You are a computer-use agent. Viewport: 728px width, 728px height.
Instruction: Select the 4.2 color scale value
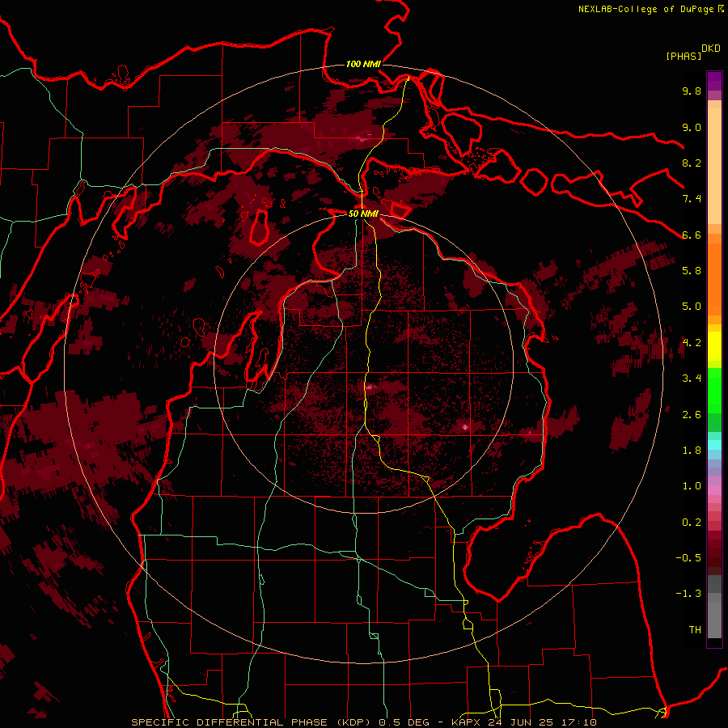pyautogui.click(x=692, y=343)
